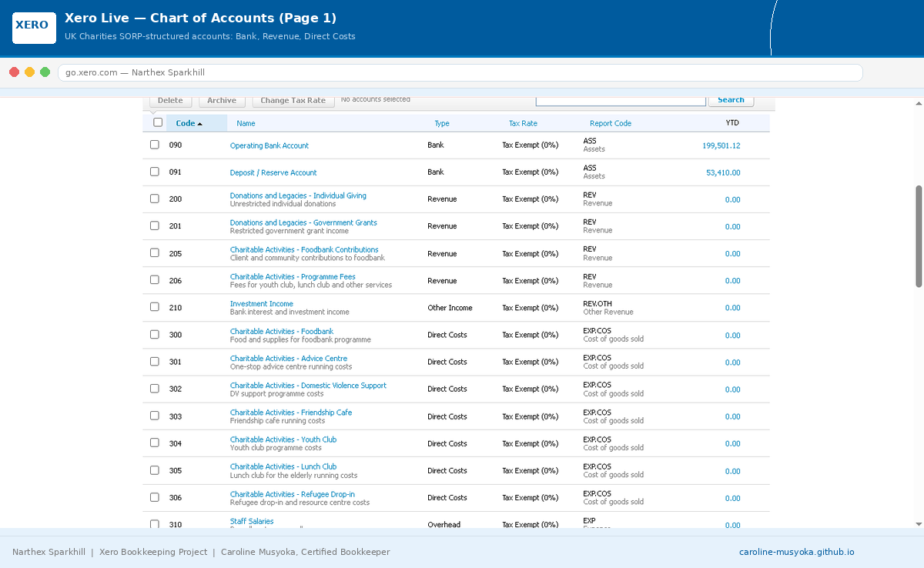Image resolution: width=924 pixels, height=568 pixels.
Task: Click code '302' cell
Action: tap(176, 389)
